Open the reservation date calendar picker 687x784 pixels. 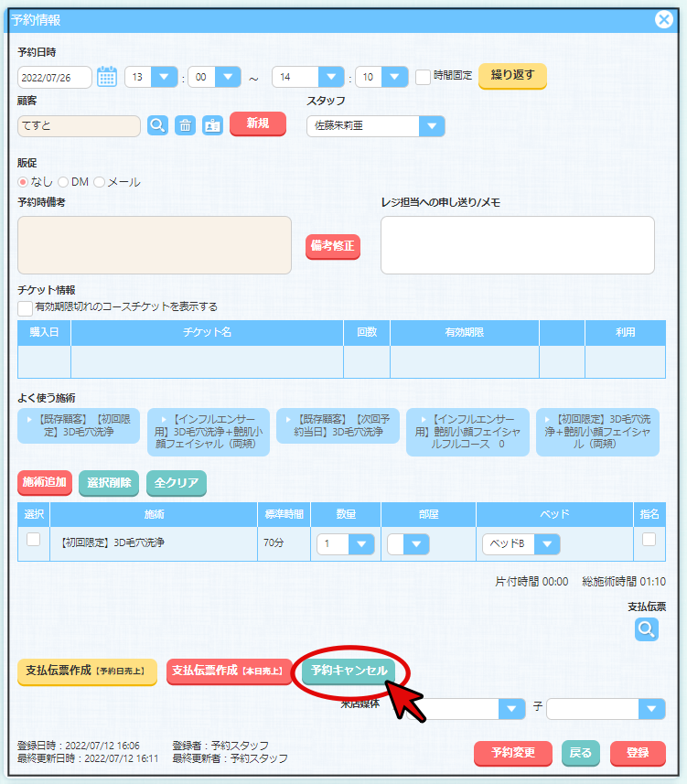pos(107,77)
